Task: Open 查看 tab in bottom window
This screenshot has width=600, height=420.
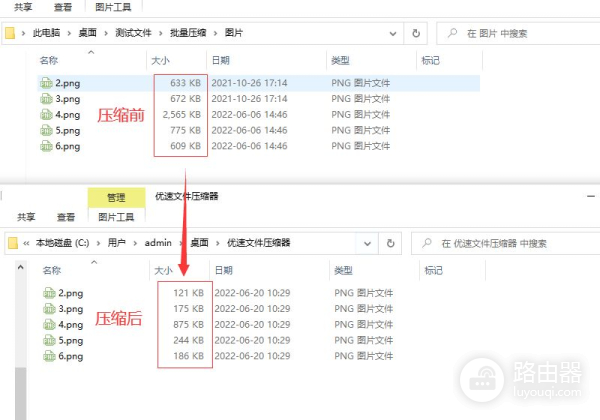Action: [66, 217]
